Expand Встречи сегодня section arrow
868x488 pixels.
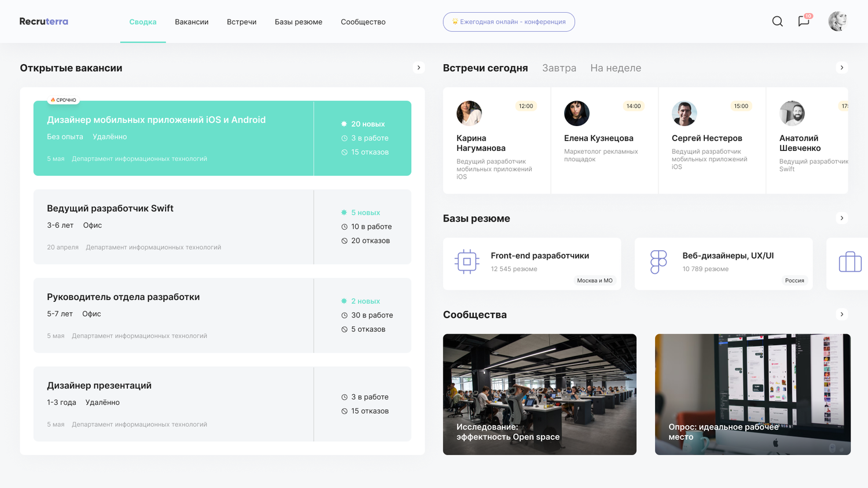pyautogui.click(x=842, y=68)
